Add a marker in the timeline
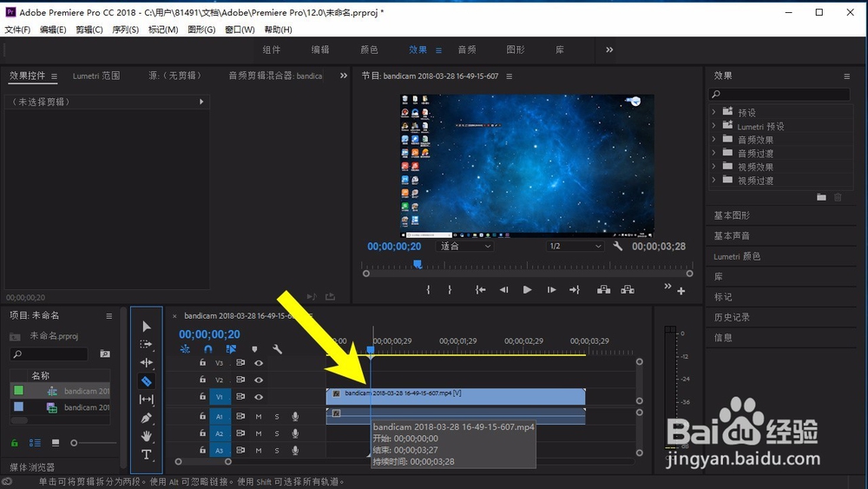This screenshot has height=489, width=868. point(254,349)
